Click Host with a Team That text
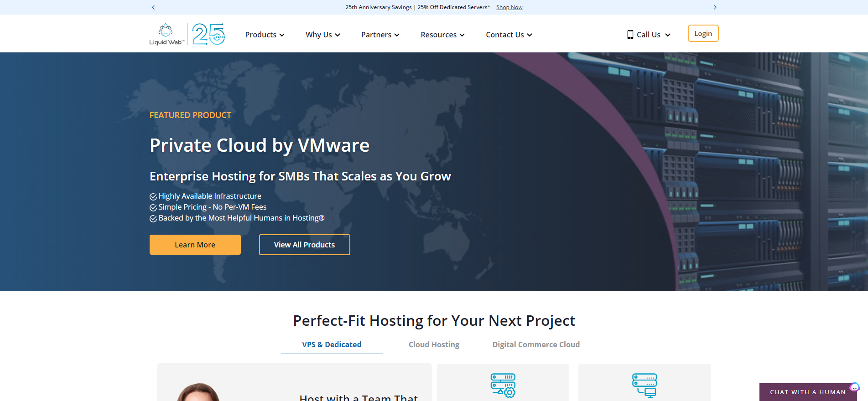This screenshot has width=868, height=401. point(359,397)
